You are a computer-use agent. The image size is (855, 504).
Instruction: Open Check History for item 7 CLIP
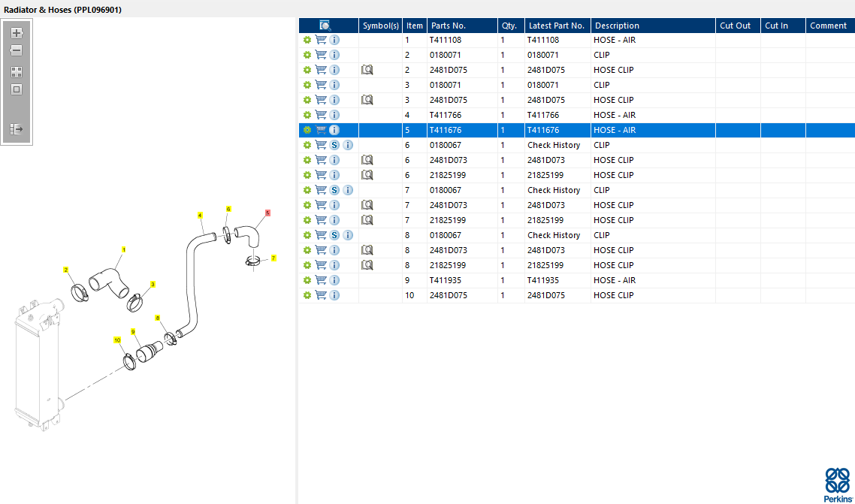(554, 190)
